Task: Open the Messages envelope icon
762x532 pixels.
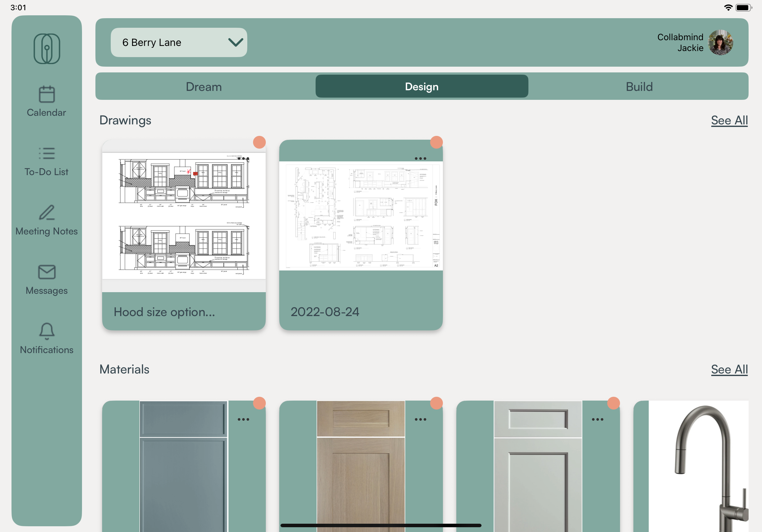Action: coord(47,272)
